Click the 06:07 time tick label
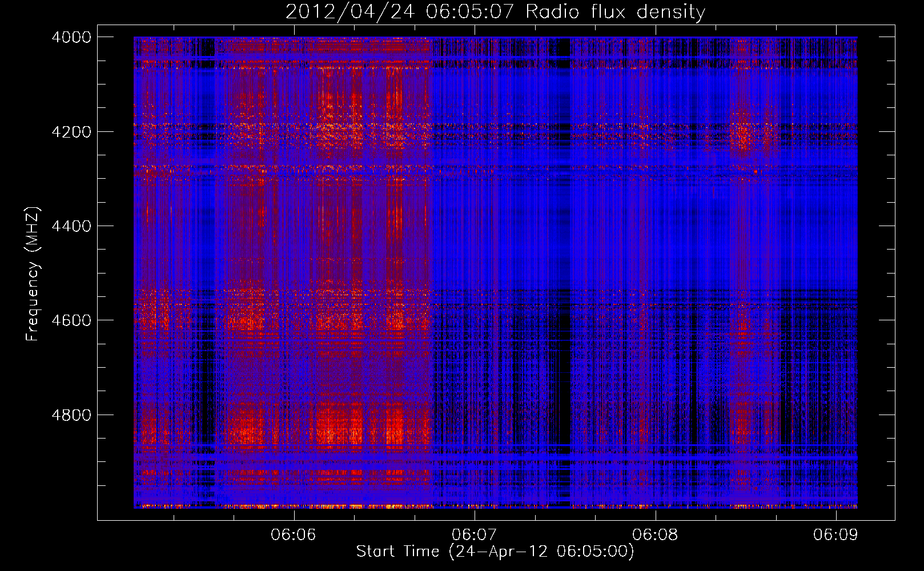Viewport: 924px width, 571px height. tap(474, 534)
